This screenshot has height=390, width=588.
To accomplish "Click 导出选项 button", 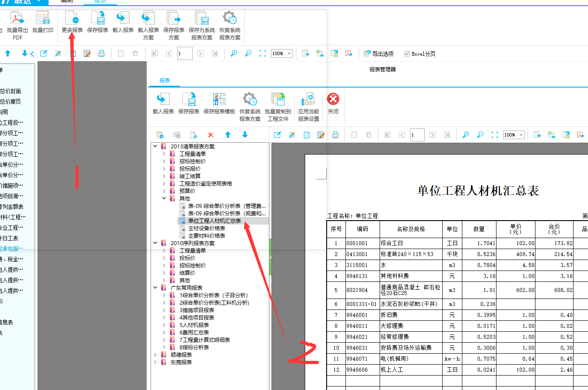I will click(x=378, y=54).
